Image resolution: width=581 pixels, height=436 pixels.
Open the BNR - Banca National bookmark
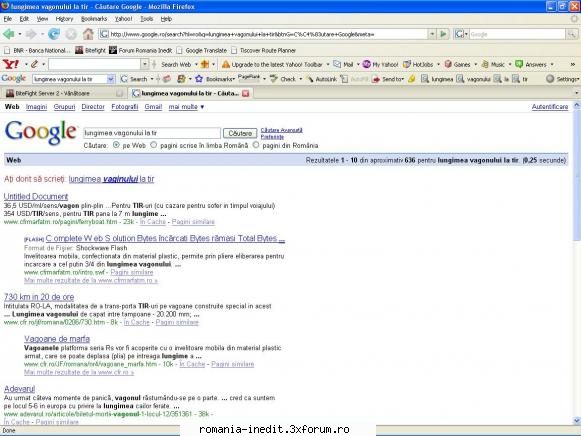pos(37,50)
